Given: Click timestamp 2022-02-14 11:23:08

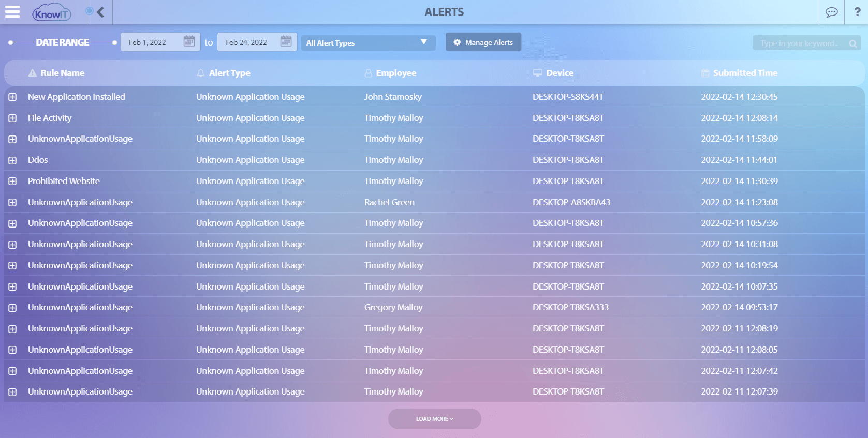Looking at the screenshot, I should coord(739,202).
